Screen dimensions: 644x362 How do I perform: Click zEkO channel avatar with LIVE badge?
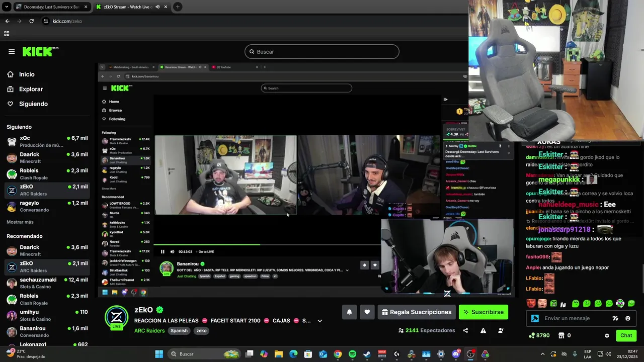[x=116, y=317]
